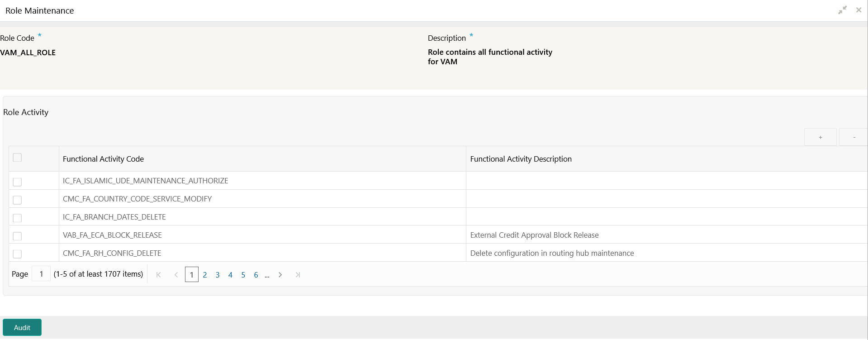Viewport: 868px width, 340px height.
Task: Collapse the Role Maintenance window
Action: coord(842,10)
